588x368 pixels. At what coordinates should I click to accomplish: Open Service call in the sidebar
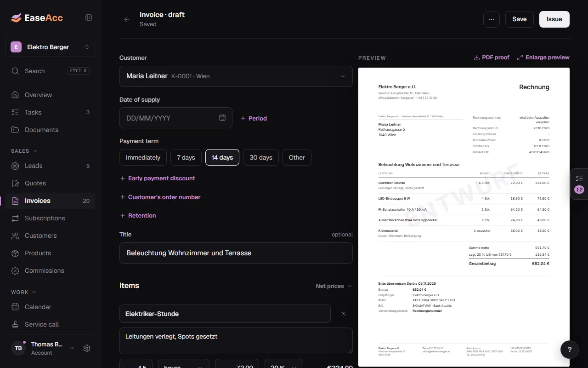pos(51,324)
